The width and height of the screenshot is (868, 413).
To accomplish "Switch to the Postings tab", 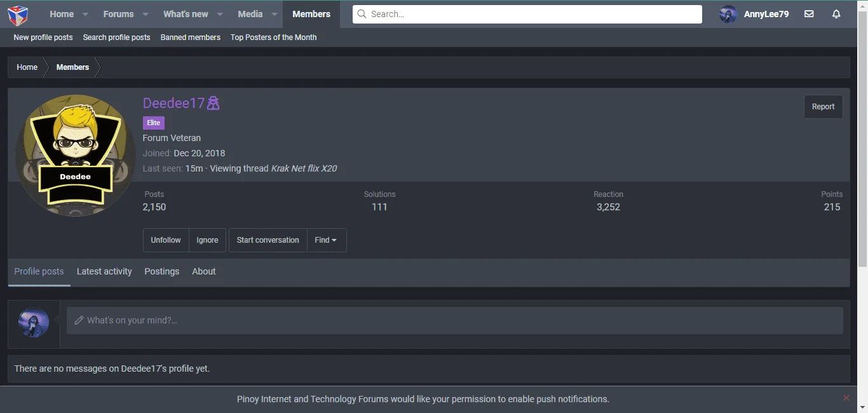I will tap(162, 271).
